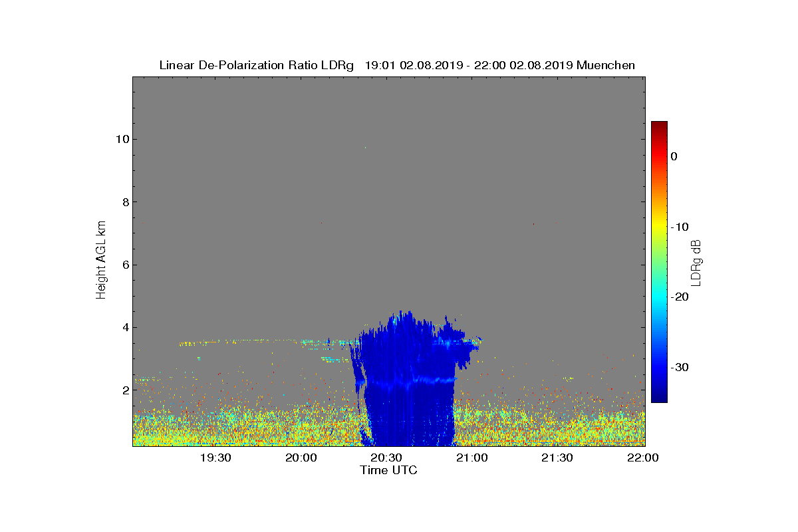Click the 'Height AGL km' y-axis label
This screenshot has width=798, height=532.
click(101, 261)
